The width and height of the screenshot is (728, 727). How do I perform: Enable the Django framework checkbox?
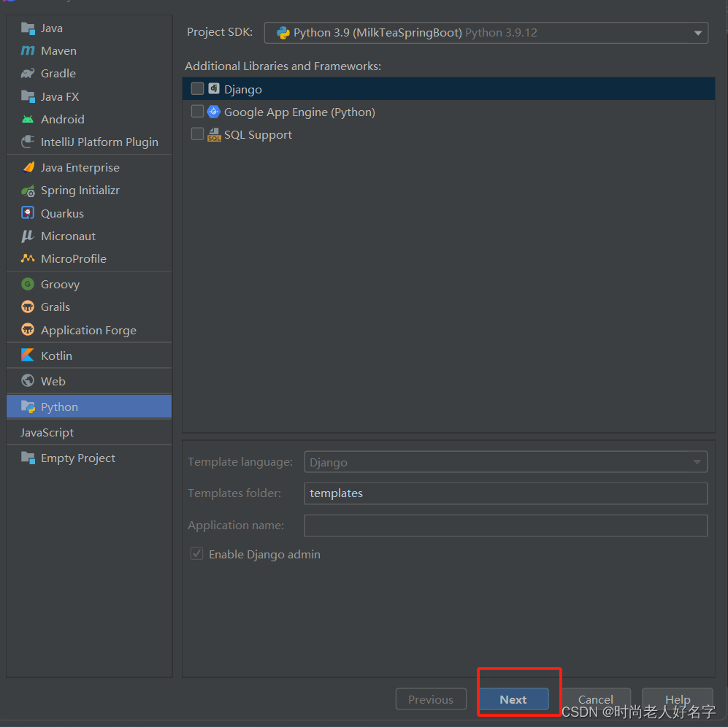(197, 88)
